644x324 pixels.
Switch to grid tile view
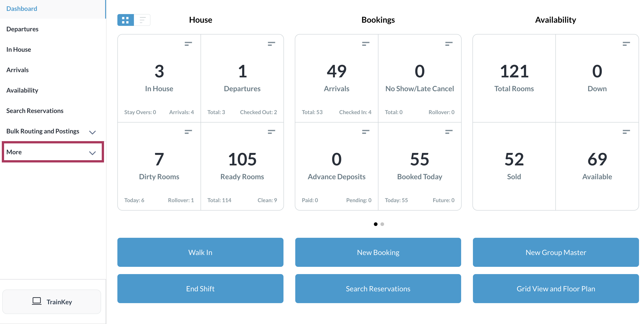click(126, 20)
